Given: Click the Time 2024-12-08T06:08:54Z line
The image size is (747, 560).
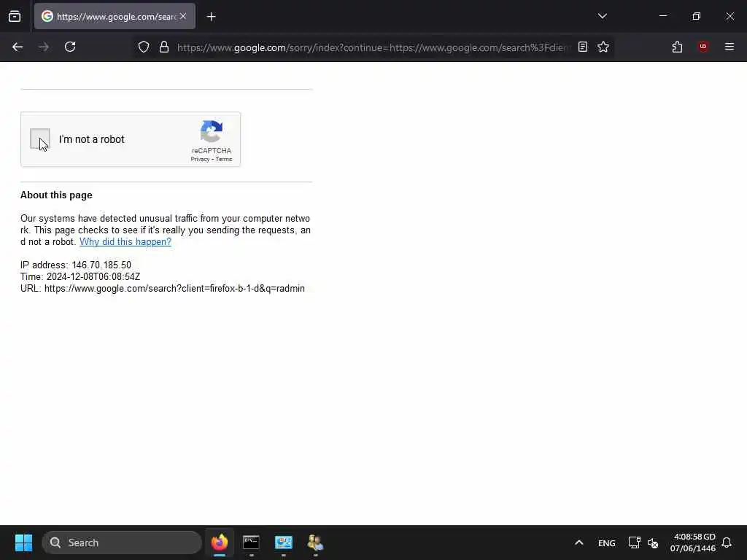Looking at the screenshot, I should (80, 276).
